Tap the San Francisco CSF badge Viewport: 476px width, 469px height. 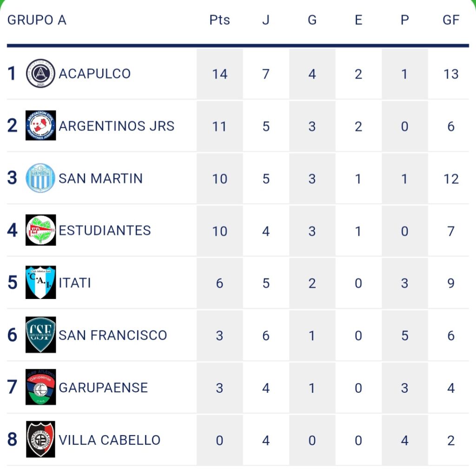[41, 335]
